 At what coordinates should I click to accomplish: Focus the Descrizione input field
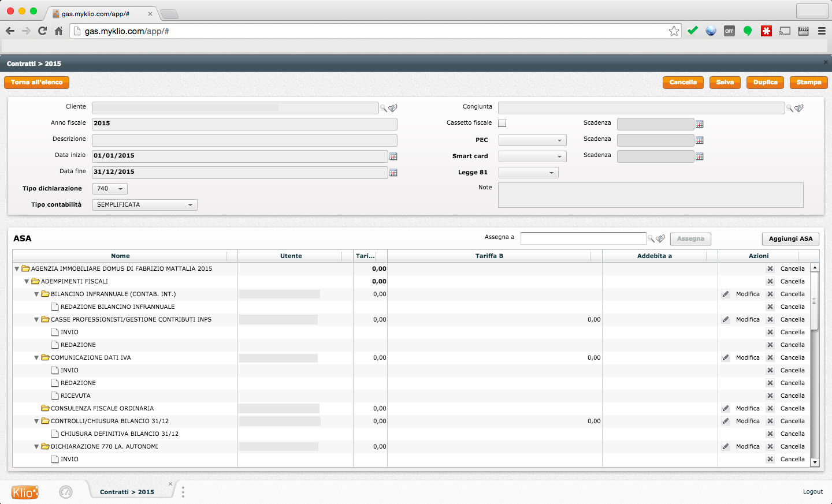[x=244, y=140]
